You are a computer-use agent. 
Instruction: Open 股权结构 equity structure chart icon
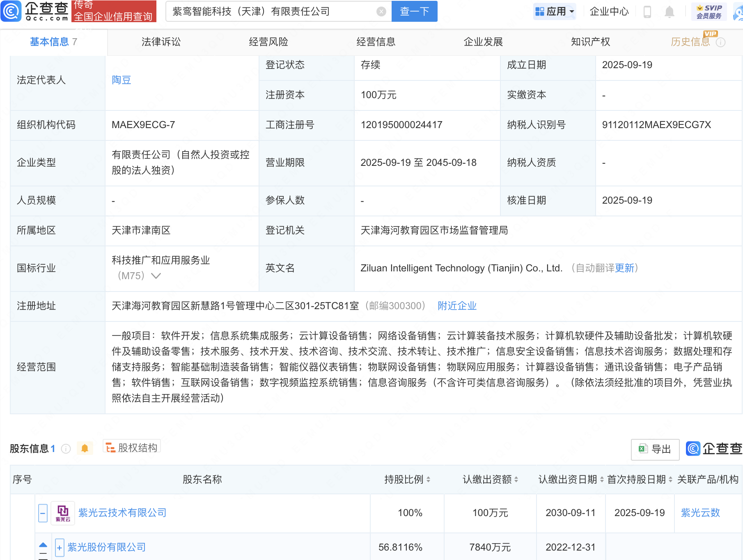(131, 448)
